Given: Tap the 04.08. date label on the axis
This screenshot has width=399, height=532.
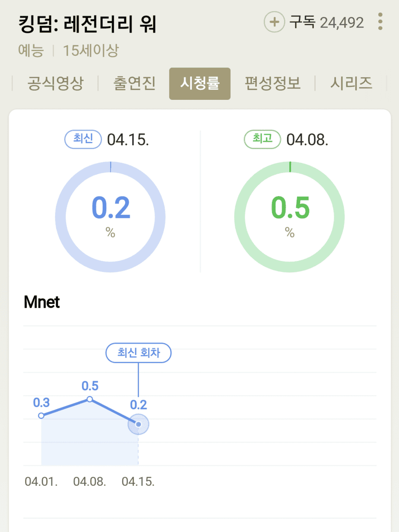Looking at the screenshot, I should pyautogui.click(x=90, y=482).
